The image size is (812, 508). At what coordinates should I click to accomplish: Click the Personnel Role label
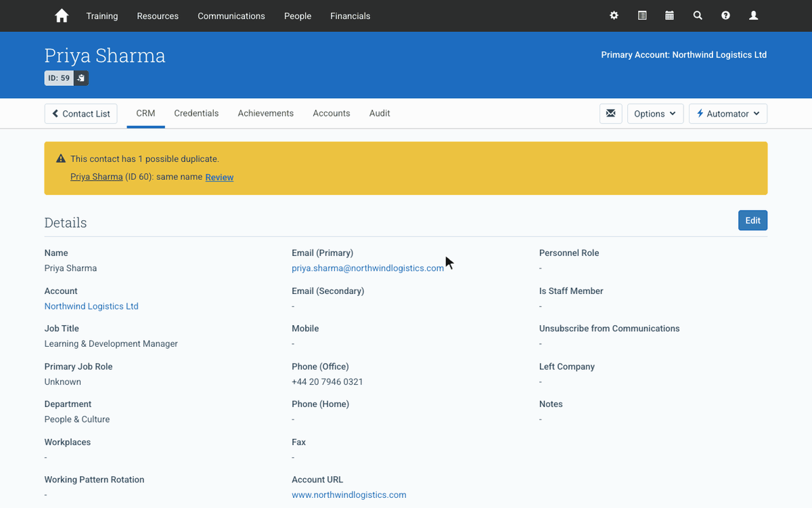point(569,253)
